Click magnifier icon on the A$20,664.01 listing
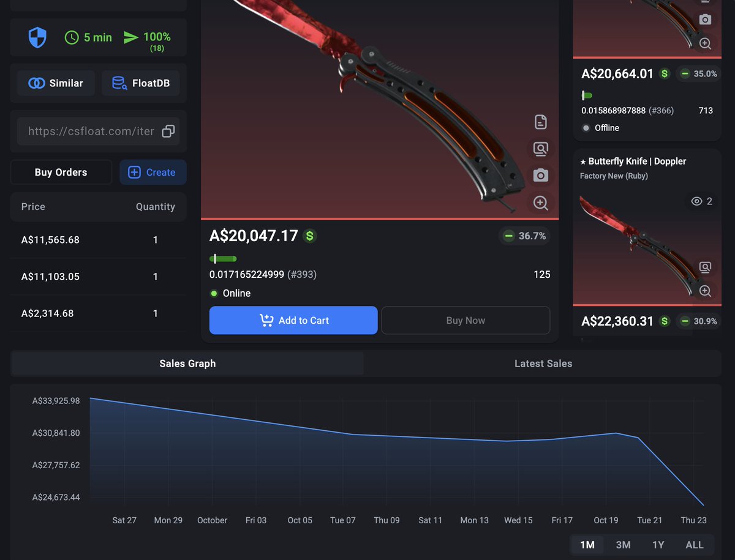The image size is (735, 560). pos(705,43)
